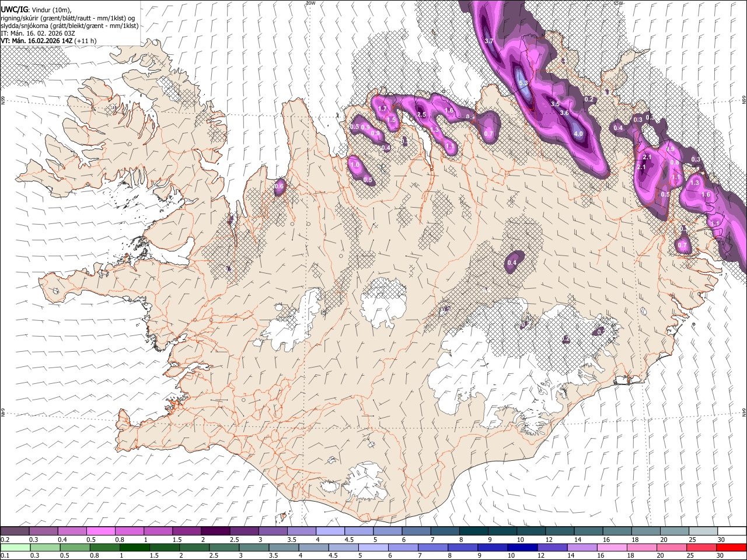Select top-row lavender swatch between 4 and 4.5

click(330, 531)
